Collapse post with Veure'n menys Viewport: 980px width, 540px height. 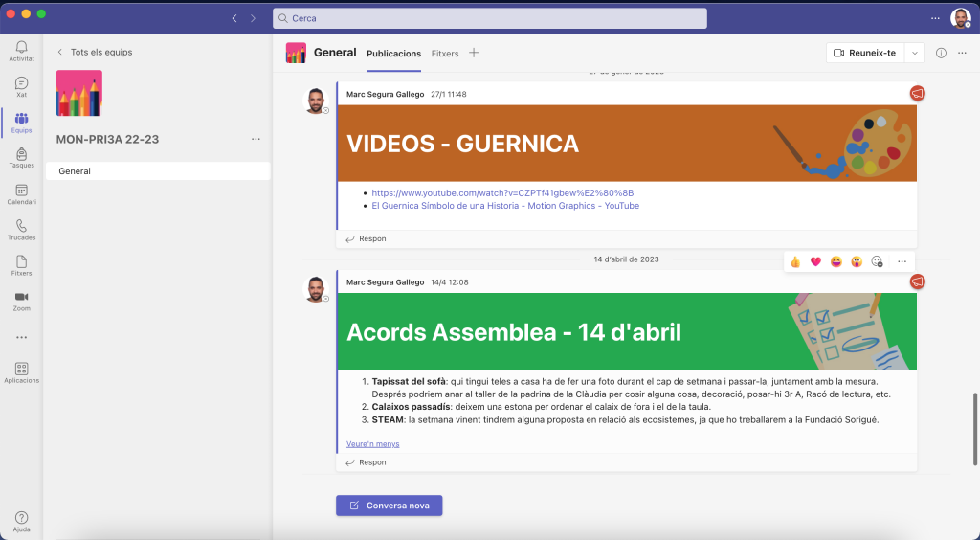pyautogui.click(x=372, y=444)
